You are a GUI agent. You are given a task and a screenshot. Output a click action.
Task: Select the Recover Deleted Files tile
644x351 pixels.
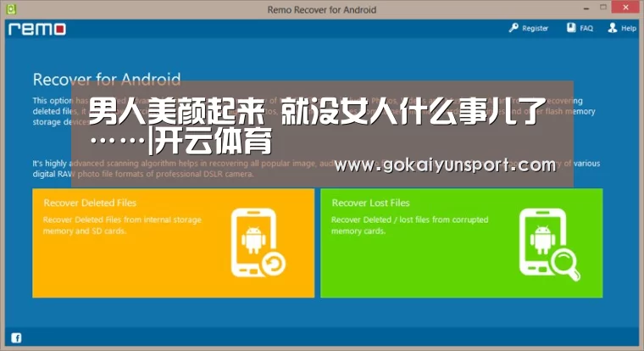pos(174,243)
